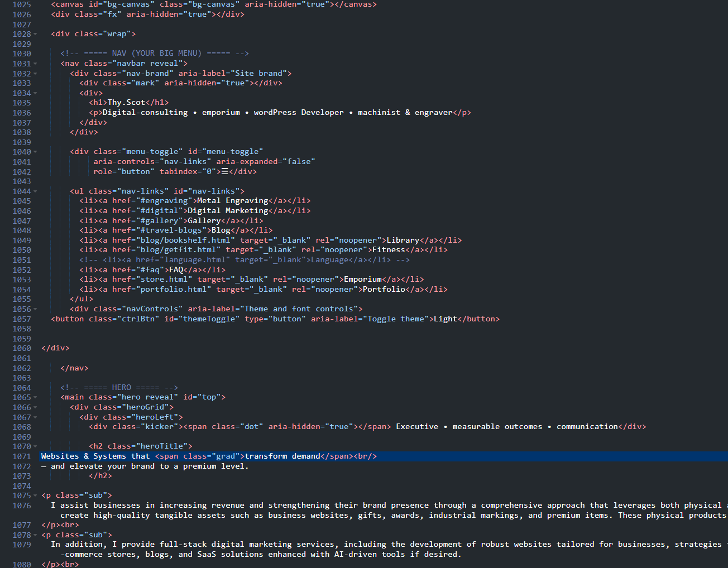Screen dimensions: 728x568
Task: Collapse the menu-toggle div at line 1040
Action: (35, 152)
